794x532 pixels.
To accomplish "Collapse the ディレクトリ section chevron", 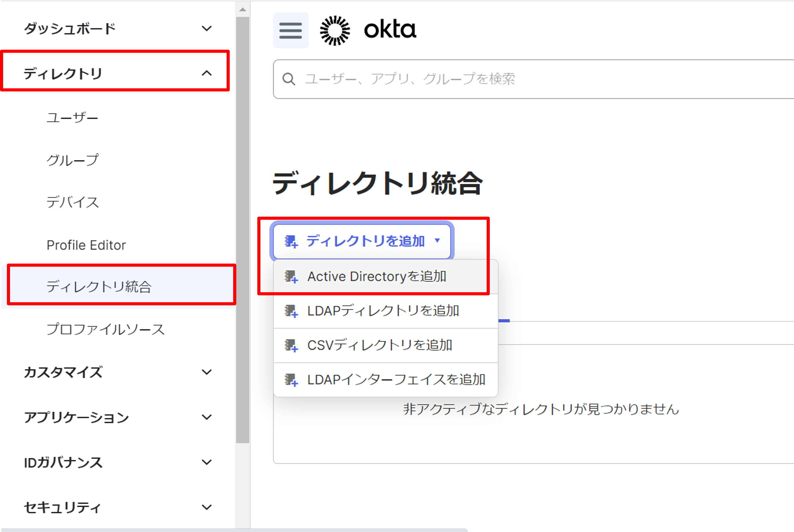I will click(x=207, y=73).
